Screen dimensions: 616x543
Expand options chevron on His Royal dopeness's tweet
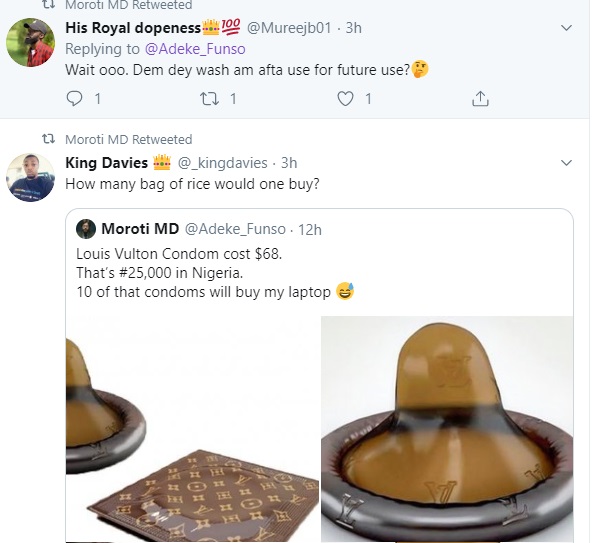[566, 26]
